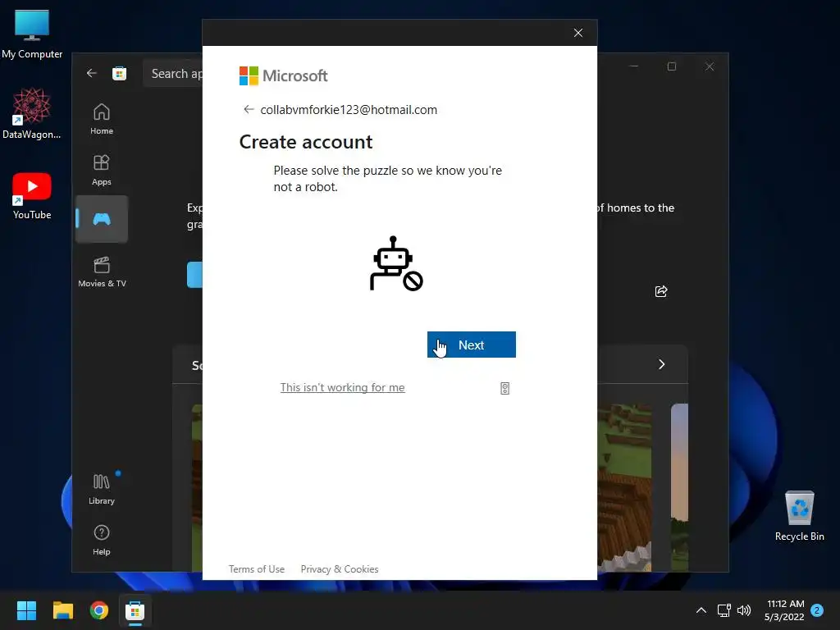Close the Microsoft Store window
Image resolution: width=840 pixels, height=630 pixels.
coord(710,66)
